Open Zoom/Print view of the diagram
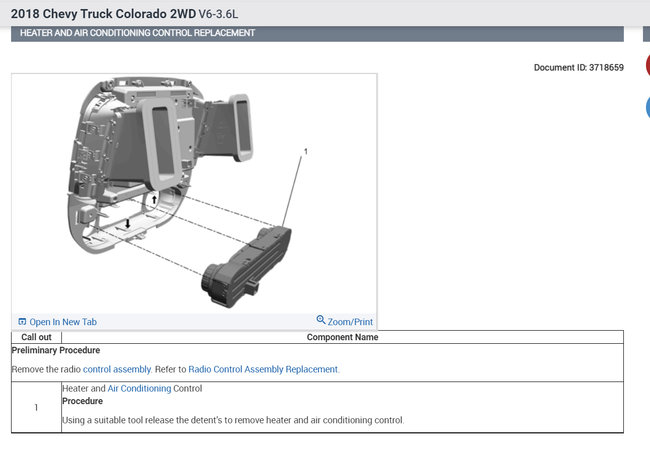 (350, 322)
